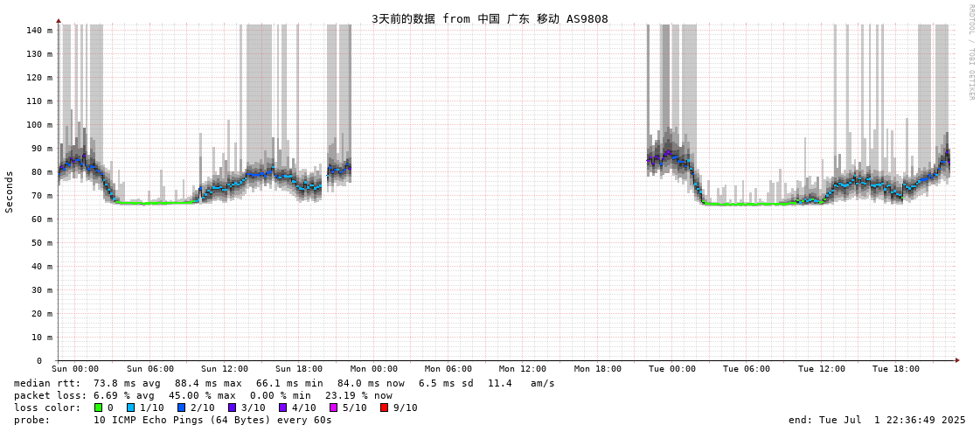Click the "90 m" y-axis value

click(x=43, y=148)
